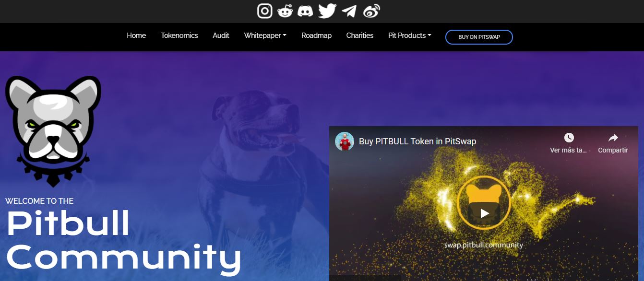The height and width of the screenshot is (281, 644).
Task: Open the Twitter bird icon
Action: pyautogui.click(x=327, y=11)
